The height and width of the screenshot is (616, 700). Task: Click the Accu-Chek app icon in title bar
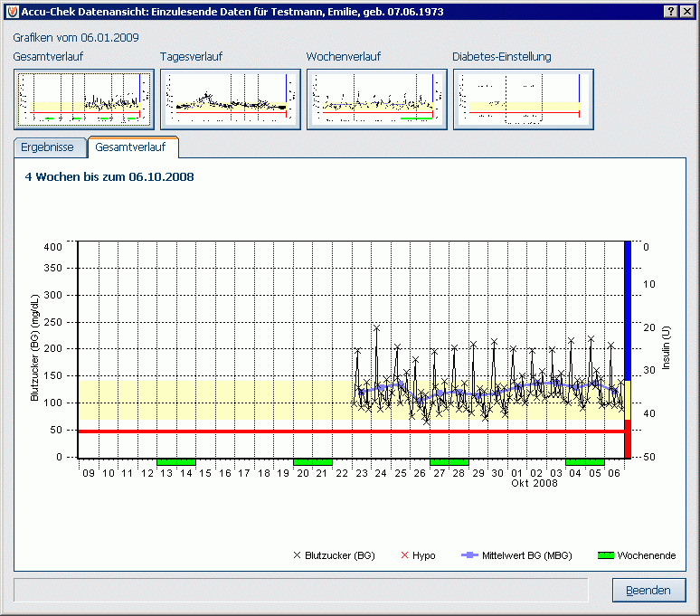click(13, 12)
